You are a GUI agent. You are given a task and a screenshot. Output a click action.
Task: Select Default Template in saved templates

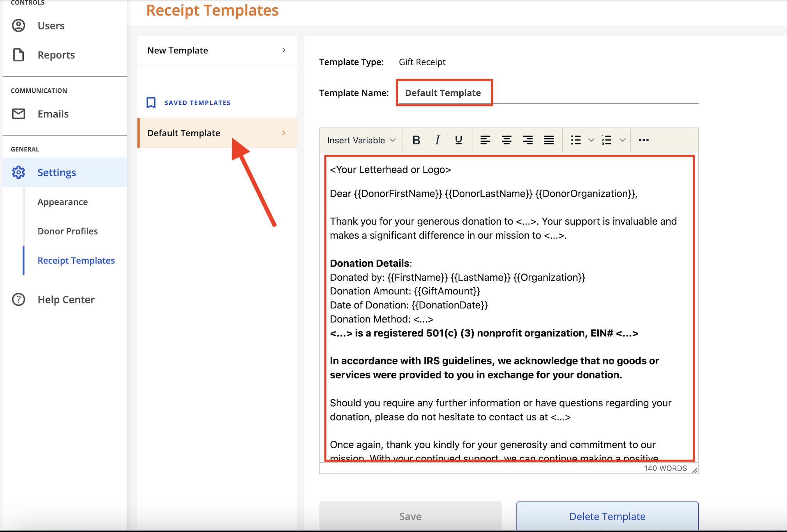(x=217, y=133)
